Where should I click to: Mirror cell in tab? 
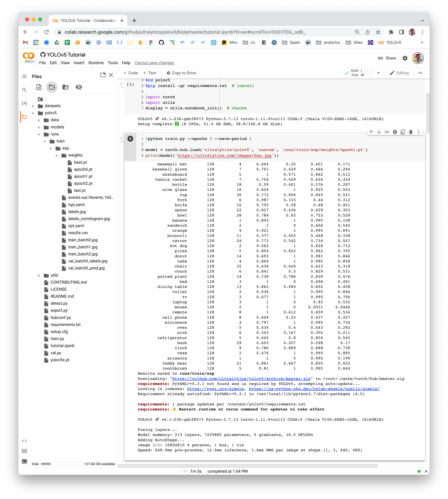[x=403, y=132]
